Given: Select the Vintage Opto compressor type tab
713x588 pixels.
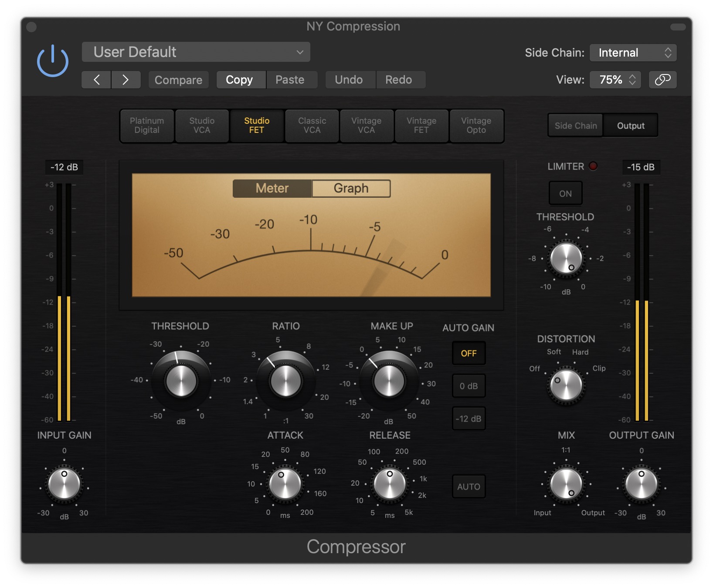Looking at the screenshot, I should (x=476, y=125).
